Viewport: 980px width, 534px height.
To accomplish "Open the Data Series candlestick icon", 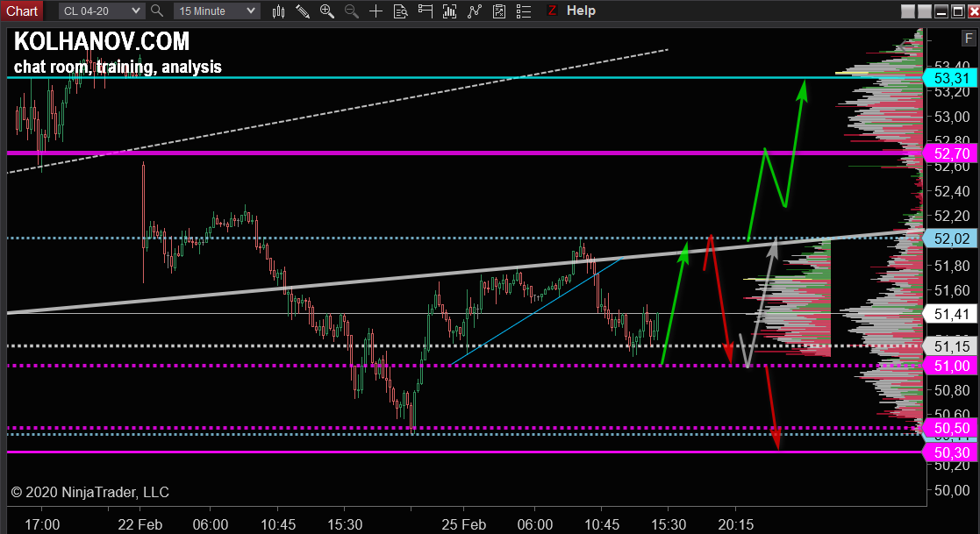I will (x=279, y=11).
